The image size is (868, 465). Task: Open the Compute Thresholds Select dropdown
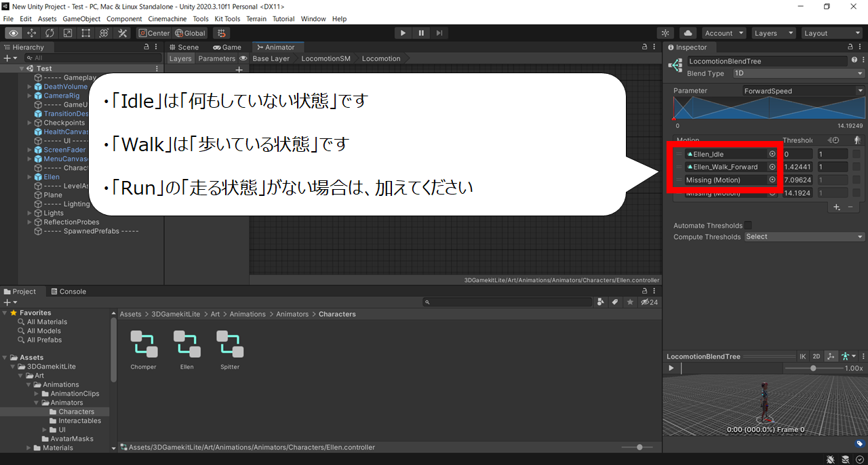(804, 237)
